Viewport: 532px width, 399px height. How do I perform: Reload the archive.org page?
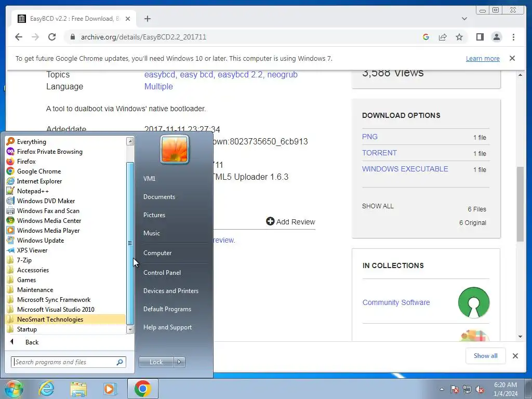(x=52, y=37)
